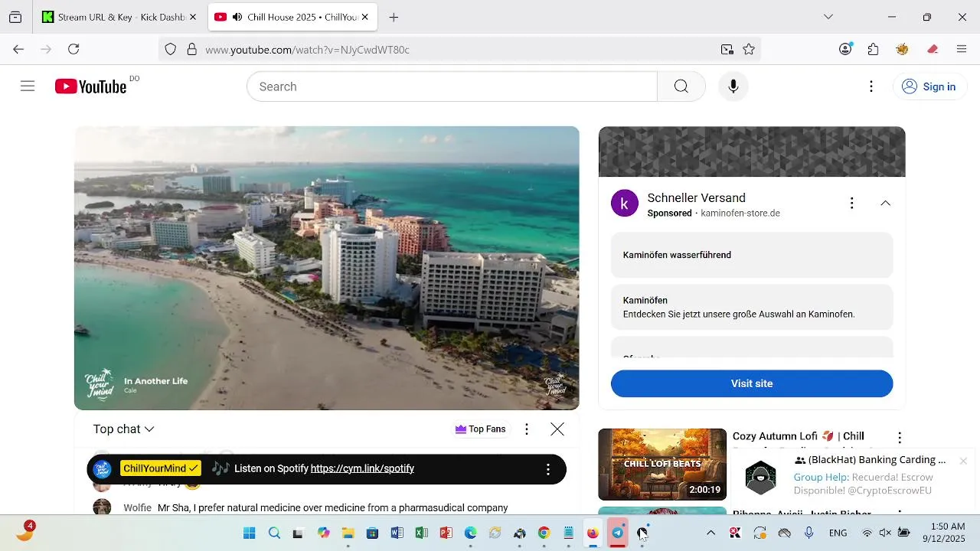Open Google Chrome from taskbar
The image size is (980, 551).
pos(544,533)
